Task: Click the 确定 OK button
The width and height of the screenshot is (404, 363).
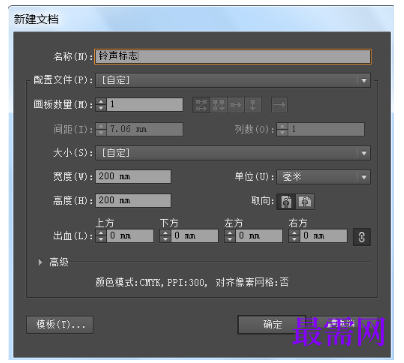Action: (x=272, y=324)
